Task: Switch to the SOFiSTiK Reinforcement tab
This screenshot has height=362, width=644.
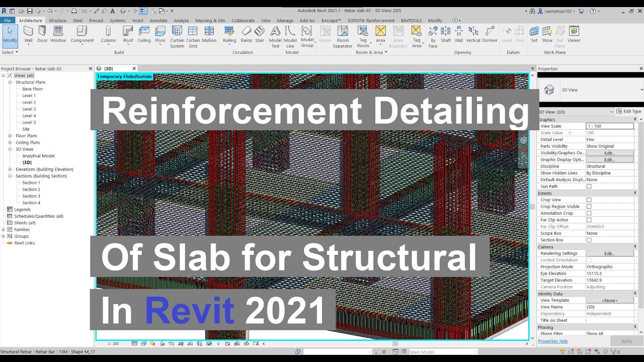Action: (371, 21)
